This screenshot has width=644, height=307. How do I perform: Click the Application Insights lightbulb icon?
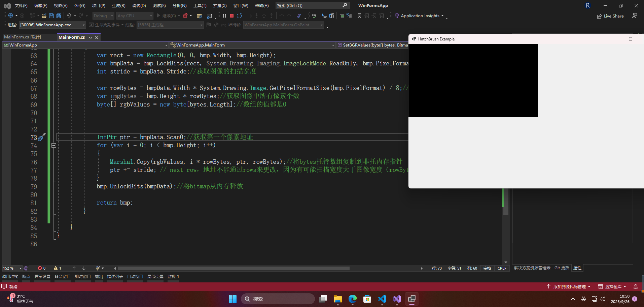397,16
